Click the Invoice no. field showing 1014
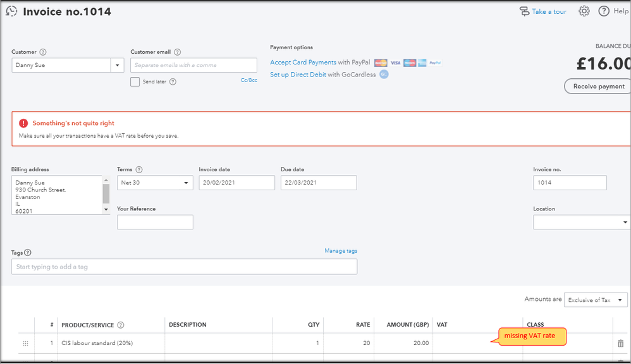The image size is (631, 364). [x=570, y=183]
